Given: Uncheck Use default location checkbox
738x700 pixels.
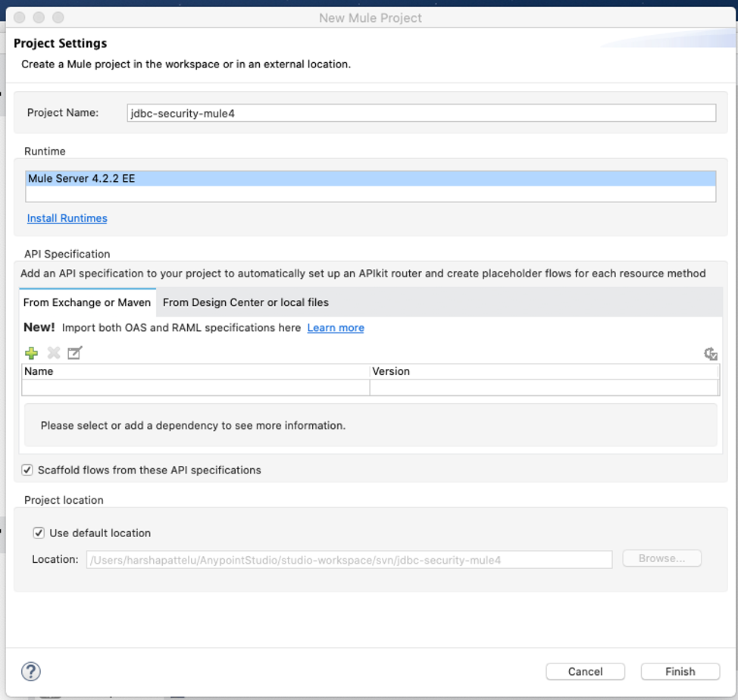Looking at the screenshot, I should (x=39, y=533).
